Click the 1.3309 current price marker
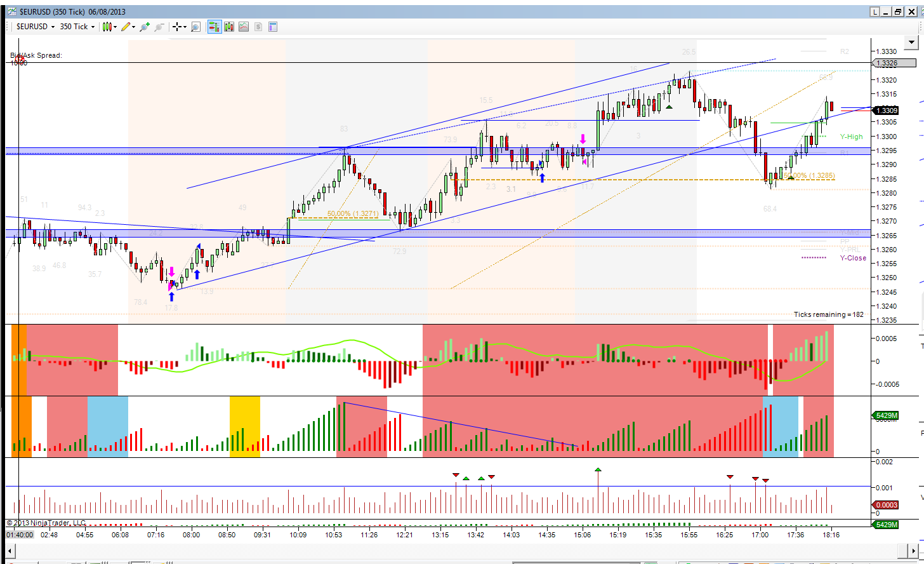The height and width of the screenshot is (564, 924). tap(885, 111)
